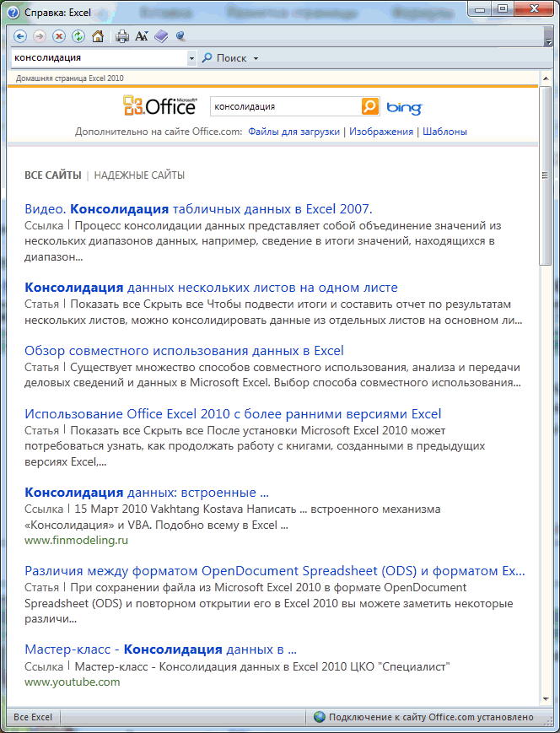Click the Forward arrow icon
Viewport: 560px width, 733px height.
(40, 36)
